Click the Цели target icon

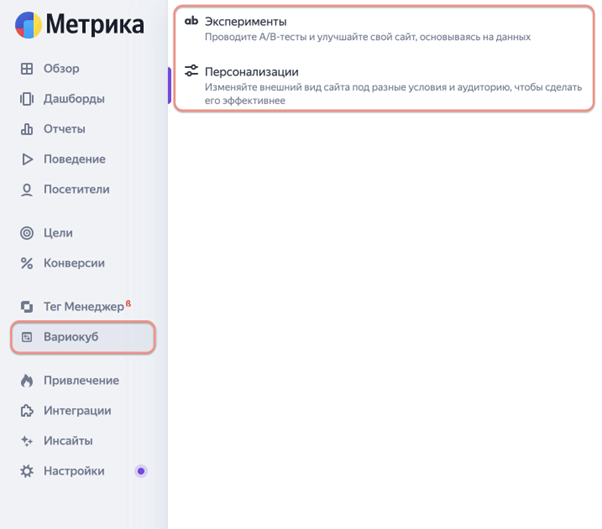[x=27, y=233]
